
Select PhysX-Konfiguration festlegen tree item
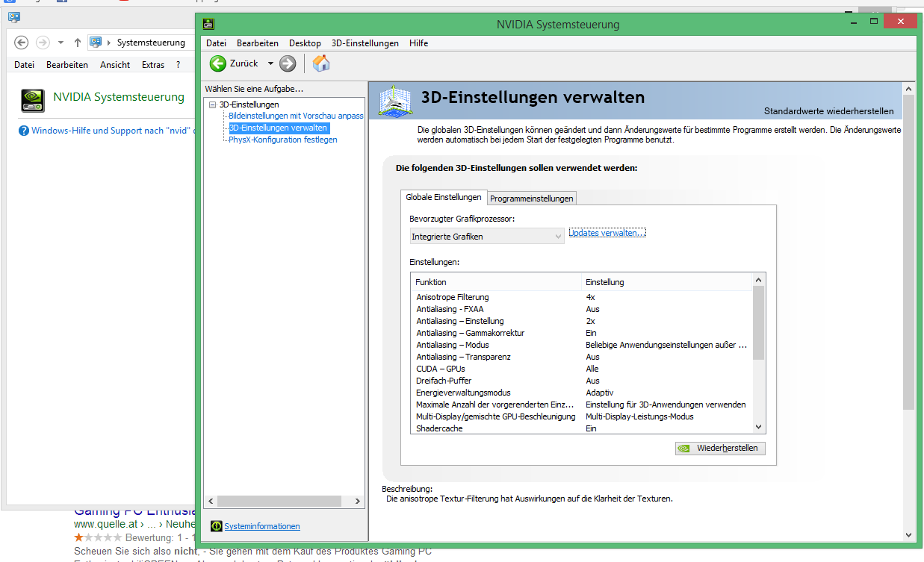[x=283, y=140]
